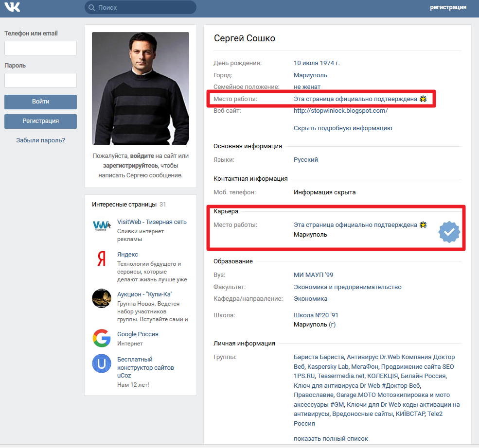Image resolution: width=479 pixels, height=448 pixels.
Task: Expand groups with показать полный список
Action: pos(331,439)
